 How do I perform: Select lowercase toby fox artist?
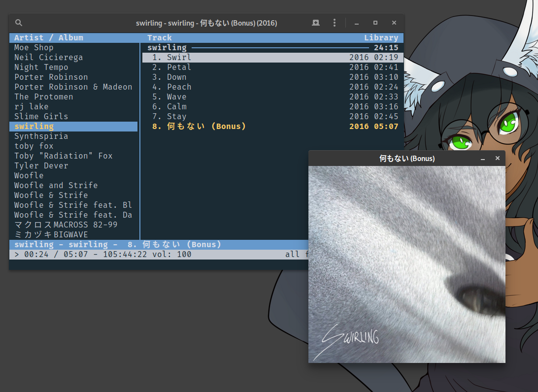pyautogui.click(x=34, y=146)
